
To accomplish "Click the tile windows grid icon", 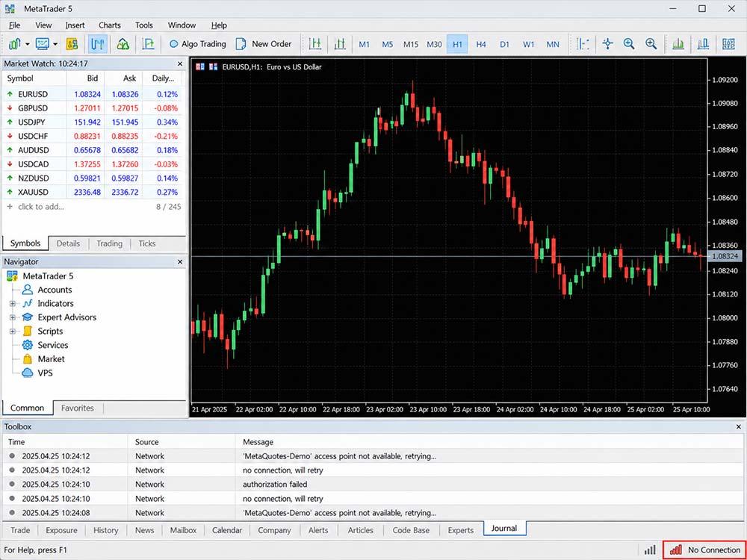I will pos(728,44).
